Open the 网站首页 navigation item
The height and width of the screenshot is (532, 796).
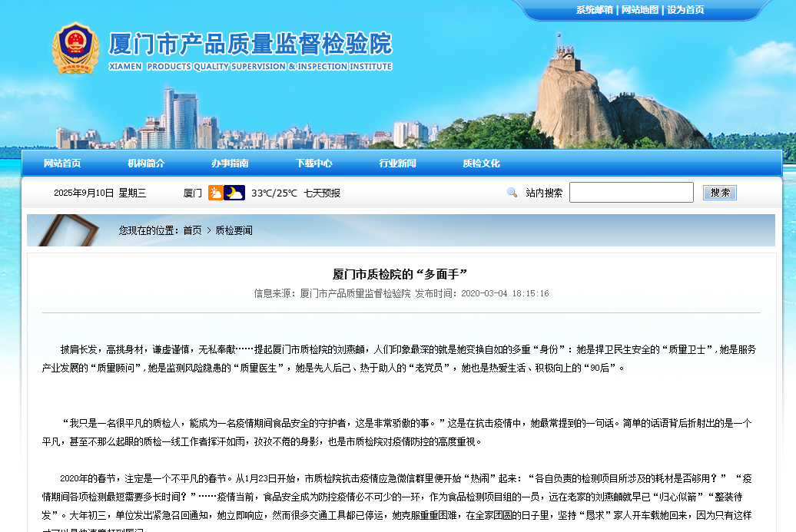pyautogui.click(x=62, y=164)
